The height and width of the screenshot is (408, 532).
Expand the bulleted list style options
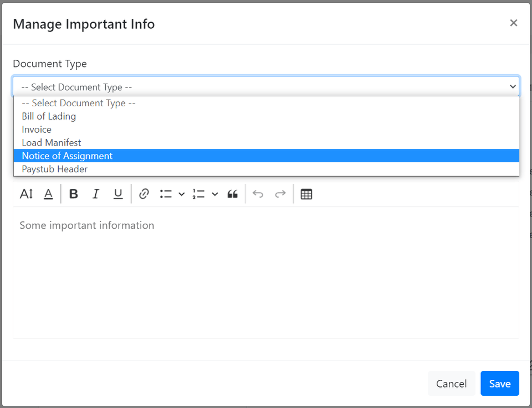(x=182, y=194)
